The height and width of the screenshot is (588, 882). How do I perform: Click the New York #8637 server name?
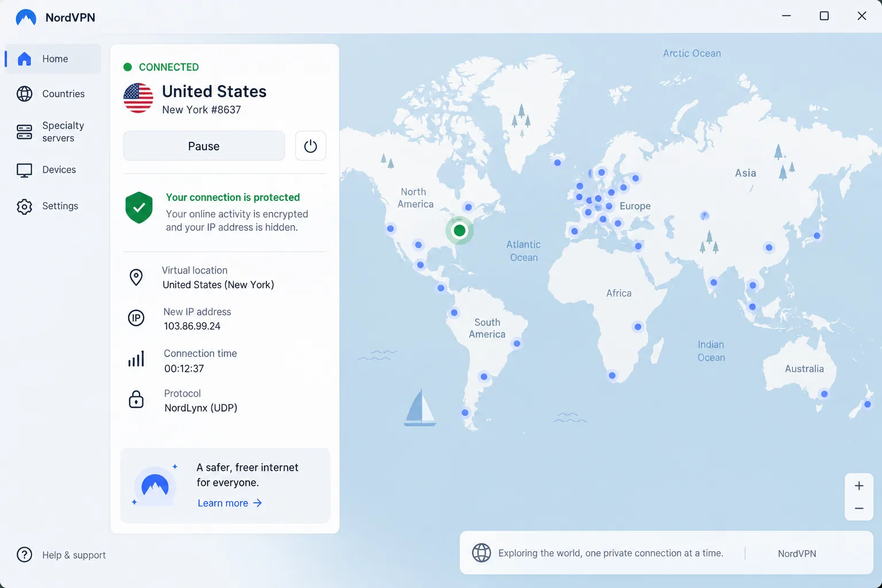pyautogui.click(x=202, y=110)
